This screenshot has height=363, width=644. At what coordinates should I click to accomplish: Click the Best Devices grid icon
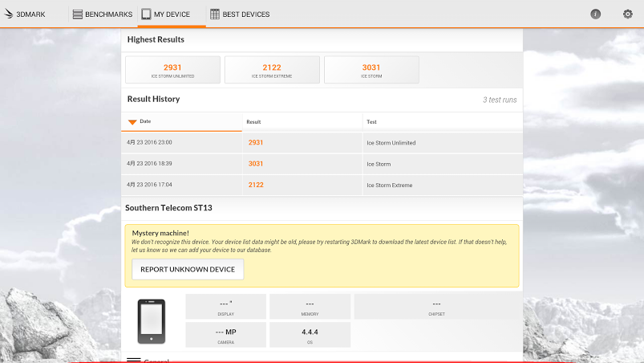pos(215,14)
